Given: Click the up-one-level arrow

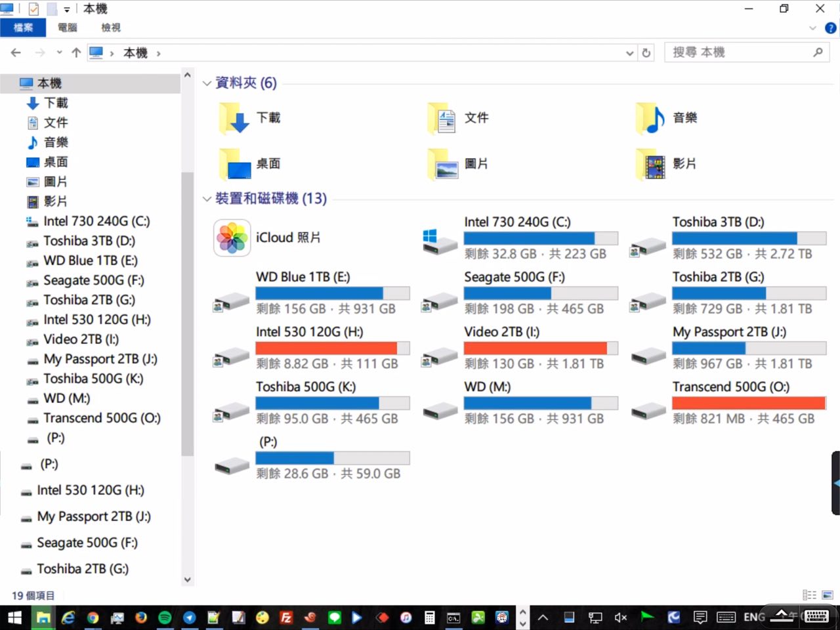Looking at the screenshot, I should (76, 52).
